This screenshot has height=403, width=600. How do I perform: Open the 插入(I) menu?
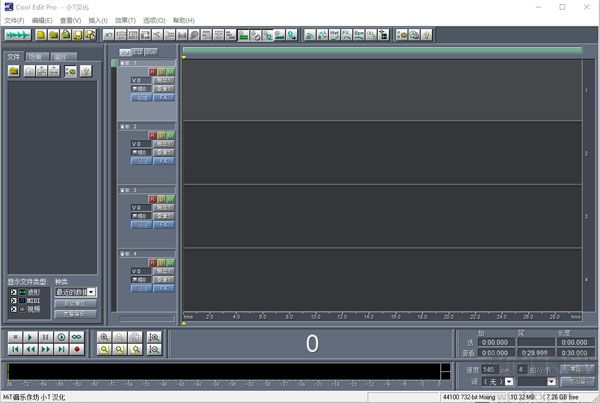pyautogui.click(x=98, y=20)
